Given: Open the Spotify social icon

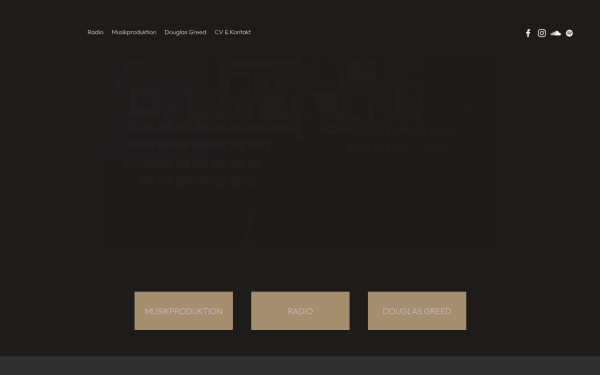Looking at the screenshot, I should [569, 33].
